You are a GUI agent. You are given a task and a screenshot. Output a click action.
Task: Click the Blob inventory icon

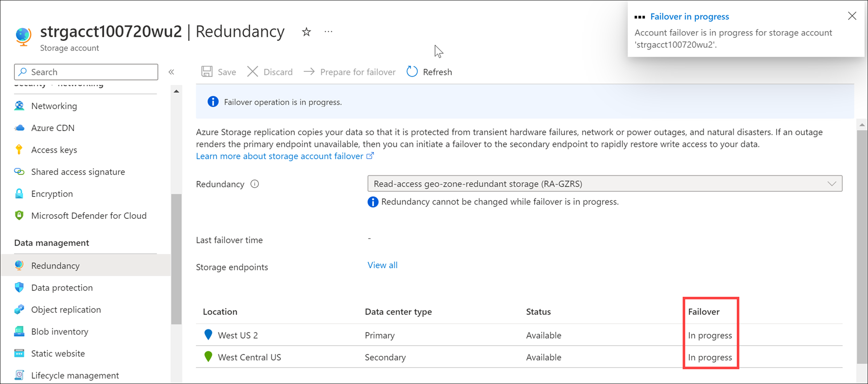coord(19,331)
